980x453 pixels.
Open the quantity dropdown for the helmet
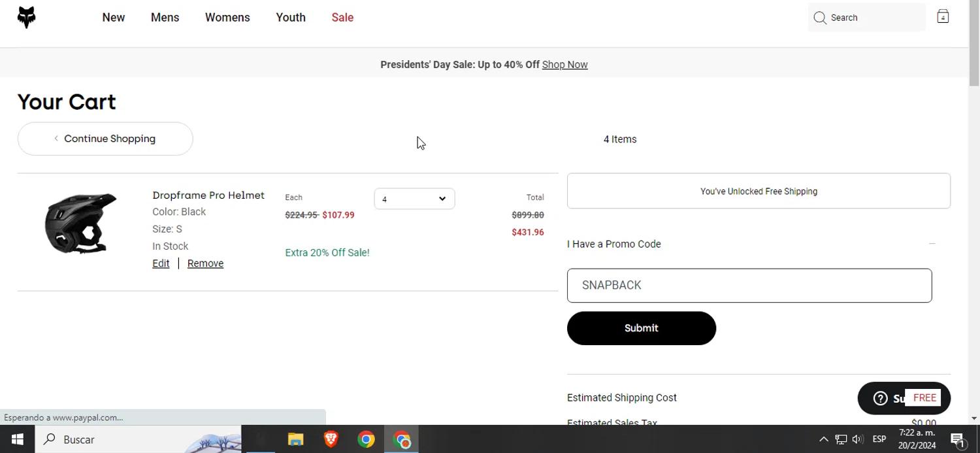(x=414, y=199)
